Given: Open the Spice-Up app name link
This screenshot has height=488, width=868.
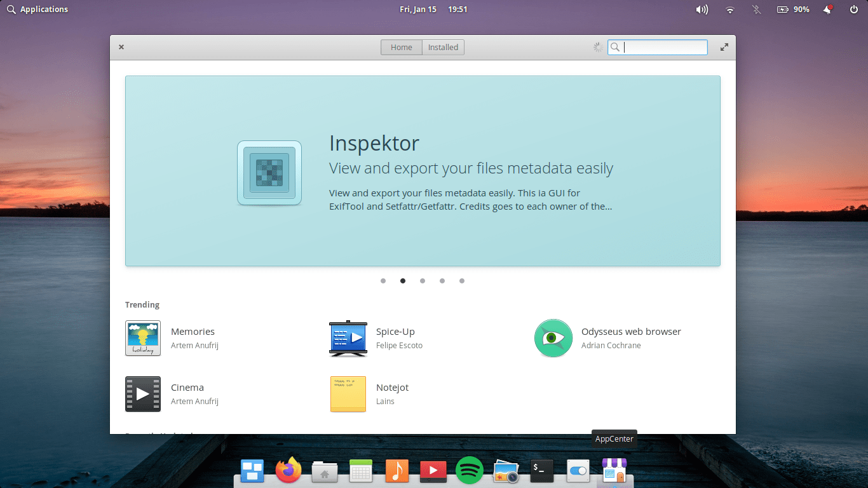Looking at the screenshot, I should [395, 332].
